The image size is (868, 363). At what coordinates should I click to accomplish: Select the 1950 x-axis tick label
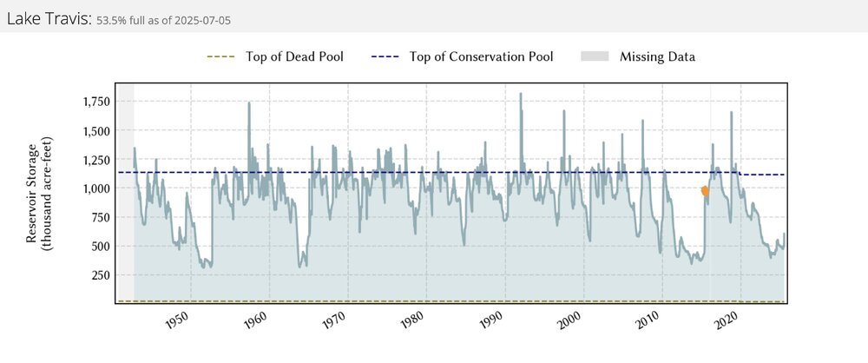(177, 321)
